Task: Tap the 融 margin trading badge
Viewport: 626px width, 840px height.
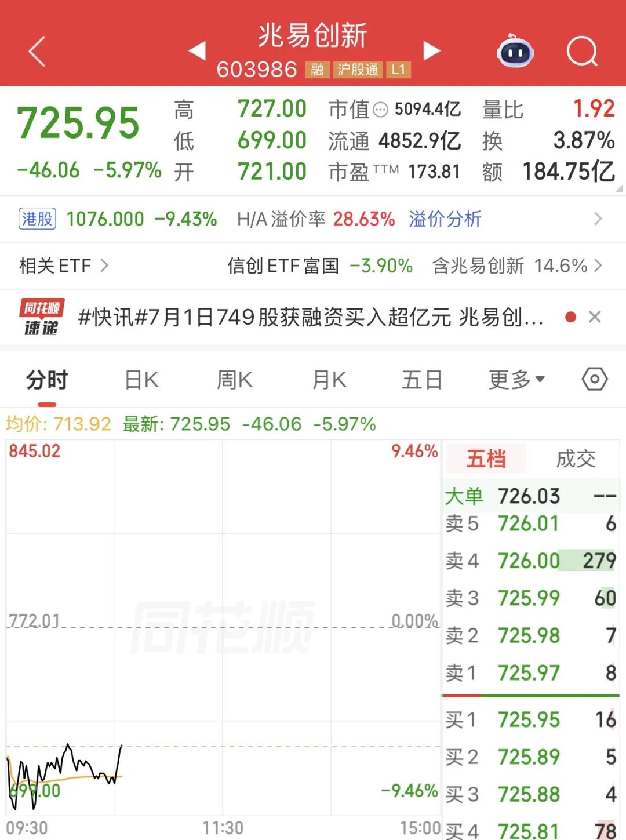Action: click(317, 70)
